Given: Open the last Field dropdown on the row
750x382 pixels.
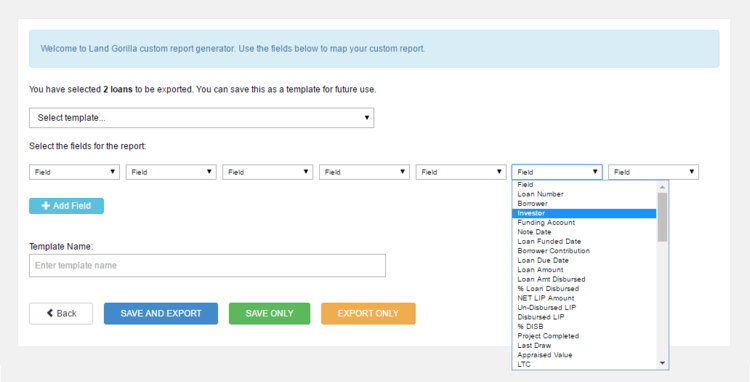Looking at the screenshot, I should tap(653, 172).
